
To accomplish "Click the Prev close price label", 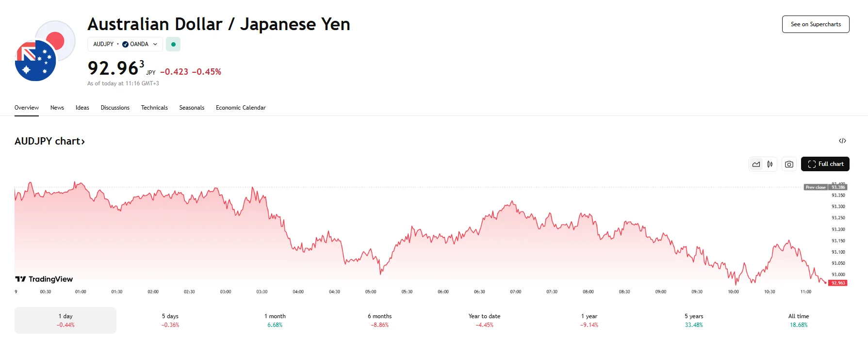I will (x=815, y=187).
